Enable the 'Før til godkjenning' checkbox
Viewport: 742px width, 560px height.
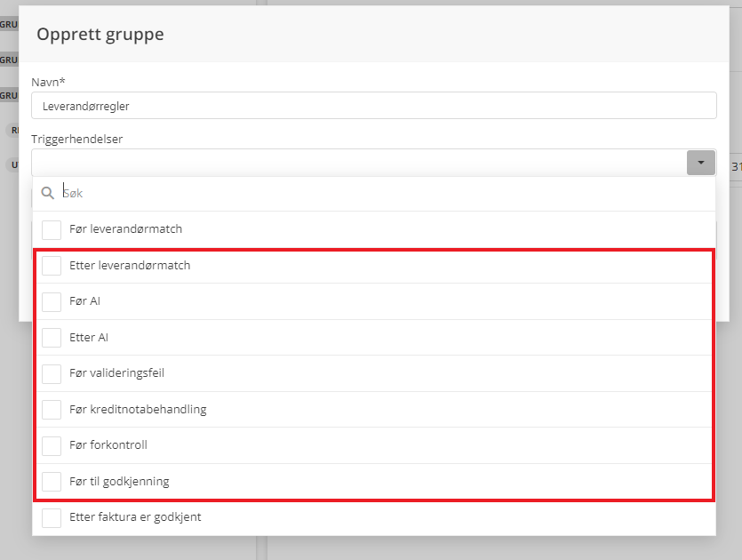point(52,482)
